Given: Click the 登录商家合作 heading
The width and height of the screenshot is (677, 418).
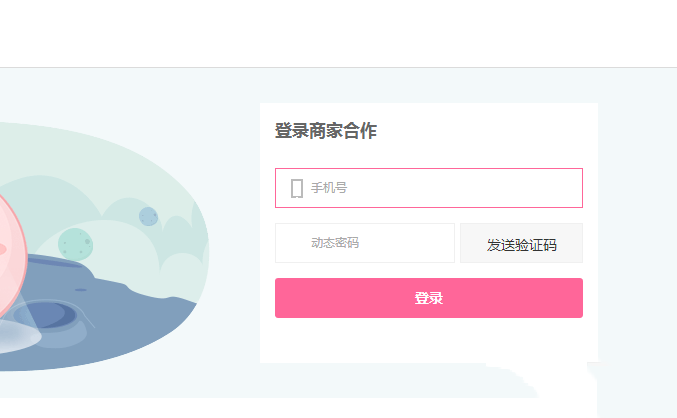Looking at the screenshot, I should tap(325, 131).
